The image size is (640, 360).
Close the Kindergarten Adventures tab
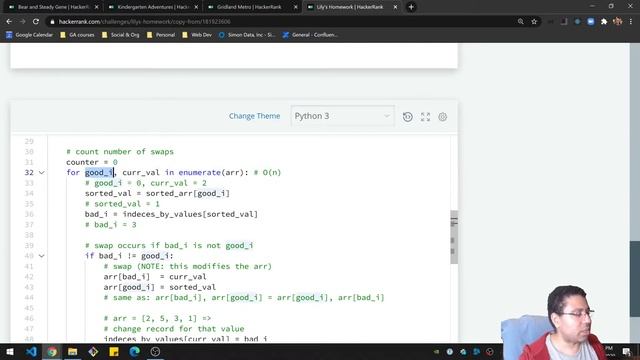[x=196, y=7]
